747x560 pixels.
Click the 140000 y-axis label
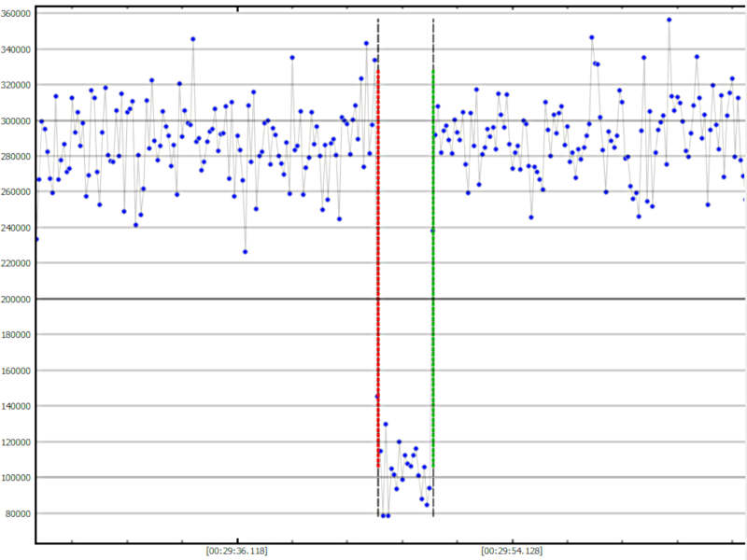(x=17, y=407)
